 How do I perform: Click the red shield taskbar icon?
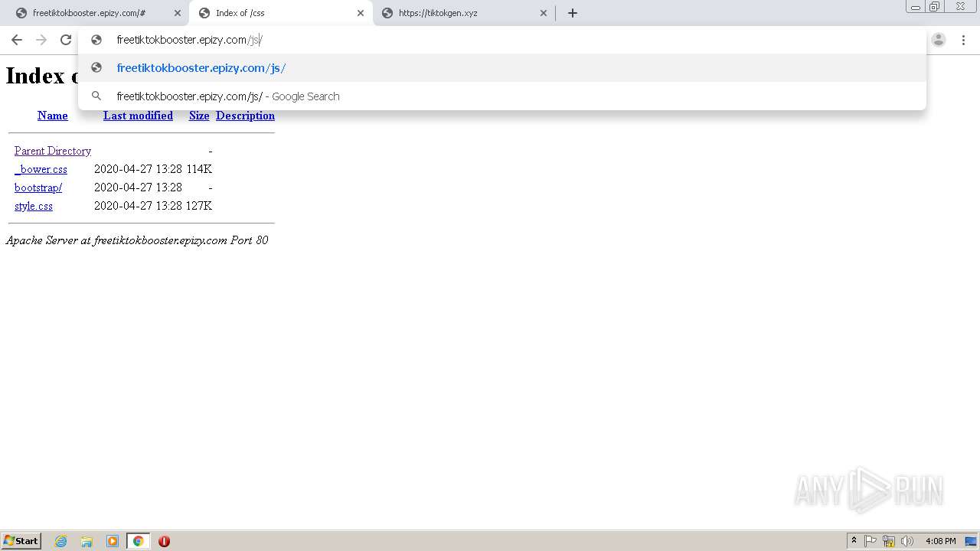point(164,541)
